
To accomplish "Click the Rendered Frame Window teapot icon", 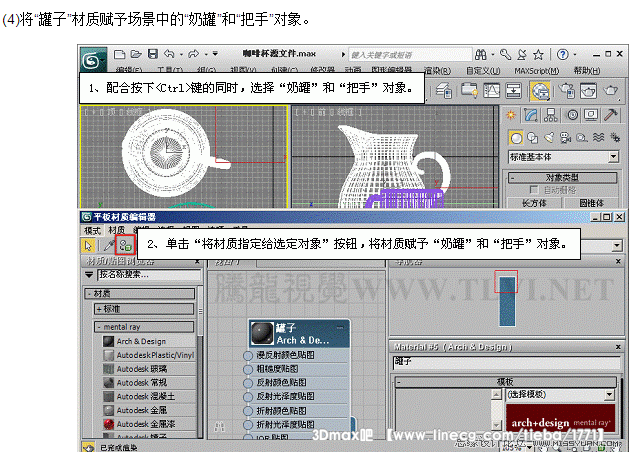I will coord(588,91).
